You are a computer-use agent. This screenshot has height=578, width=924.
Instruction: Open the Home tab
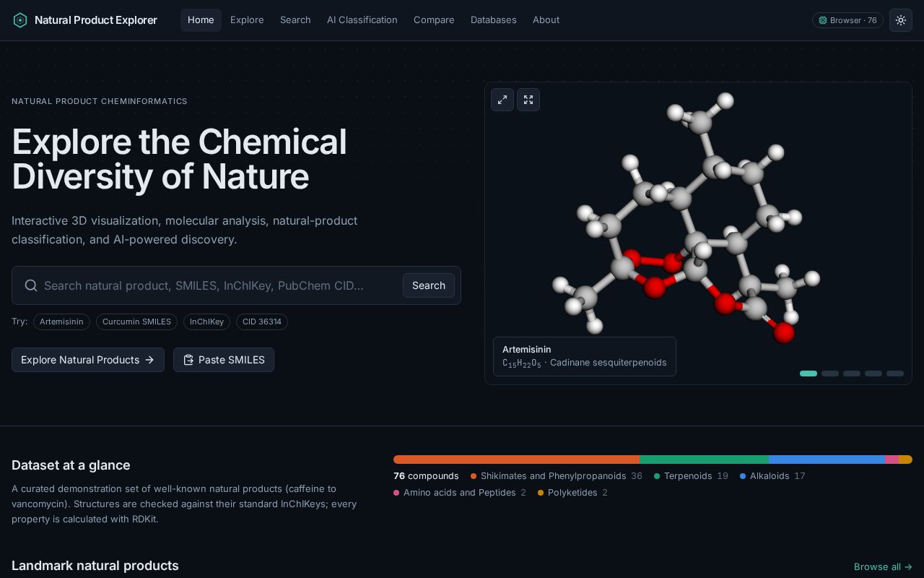[201, 20]
